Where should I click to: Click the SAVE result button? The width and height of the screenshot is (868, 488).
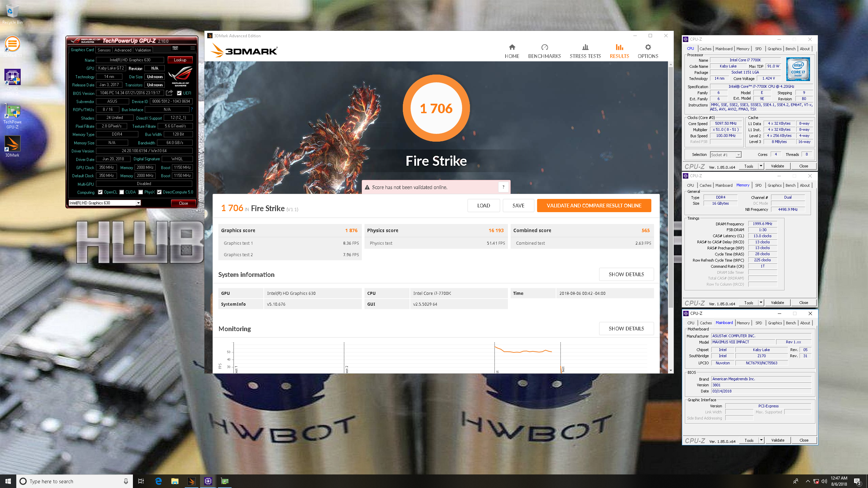pyautogui.click(x=518, y=205)
